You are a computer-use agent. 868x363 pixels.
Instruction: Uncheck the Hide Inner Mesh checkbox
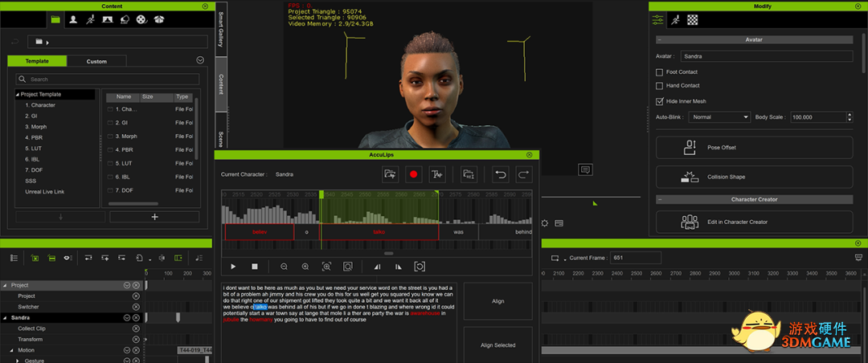click(x=659, y=101)
